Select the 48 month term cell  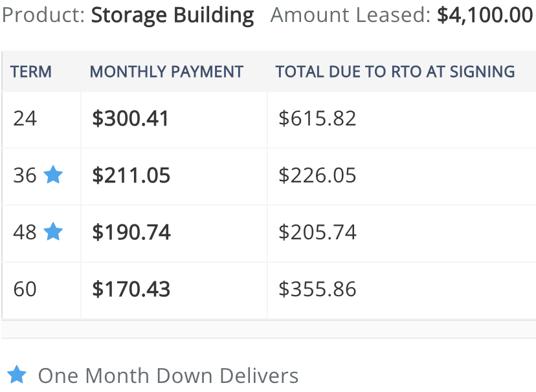point(41,234)
